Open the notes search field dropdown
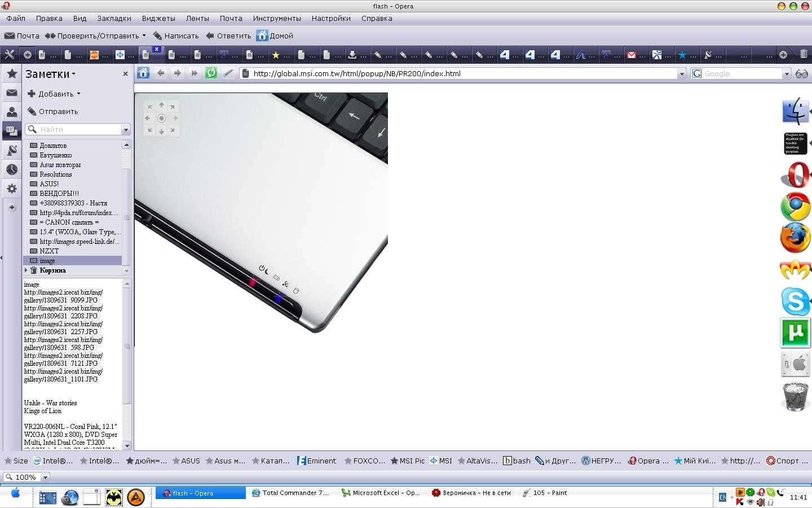812x508 pixels. 126,130
